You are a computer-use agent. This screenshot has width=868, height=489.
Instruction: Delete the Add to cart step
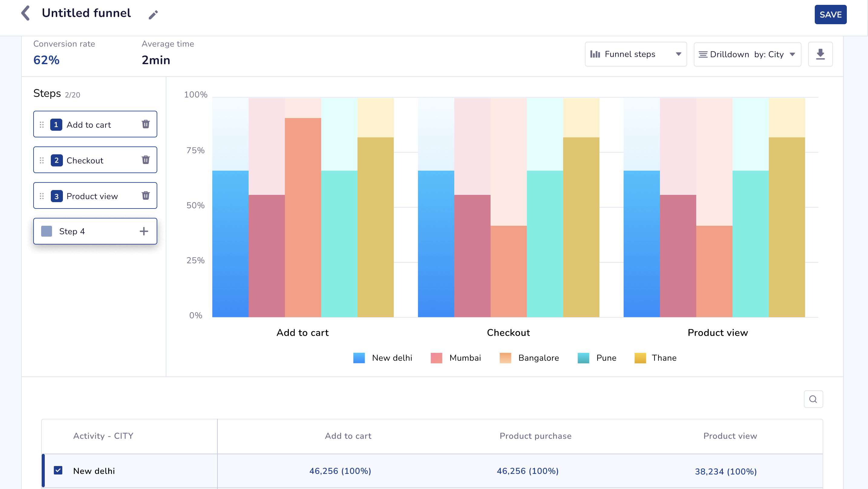[x=145, y=124]
